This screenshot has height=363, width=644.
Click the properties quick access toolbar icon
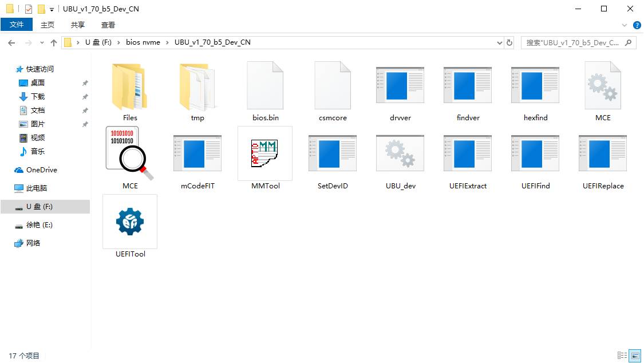pos(29,9)
